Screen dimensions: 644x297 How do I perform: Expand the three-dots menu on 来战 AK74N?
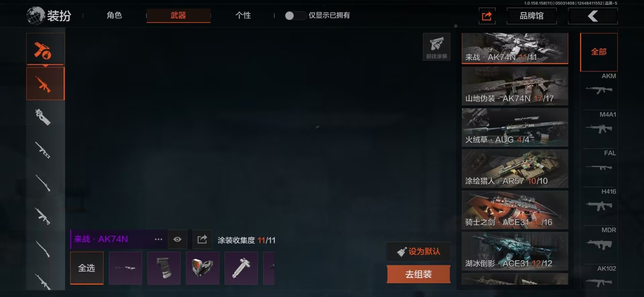point(159,239)
